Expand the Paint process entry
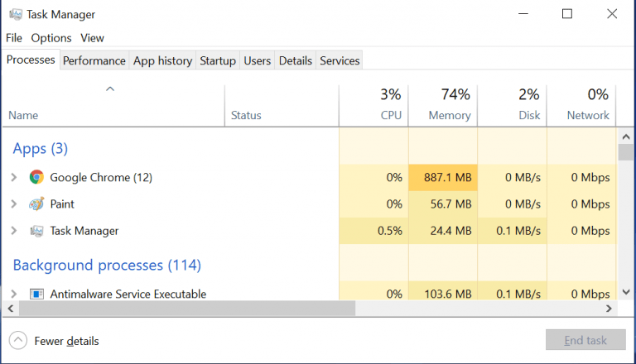This screenshot has height=364, width=636. click(14, 204)
